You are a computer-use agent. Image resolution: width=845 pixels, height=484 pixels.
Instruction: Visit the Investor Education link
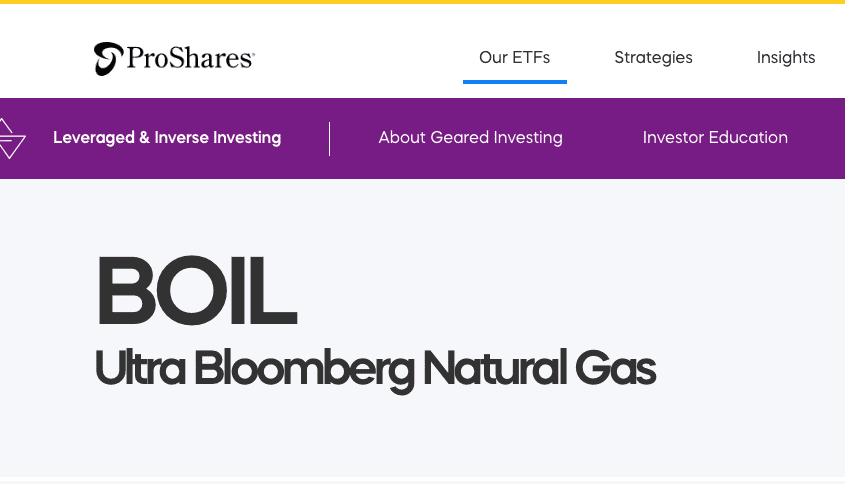[x=715, y=138]
